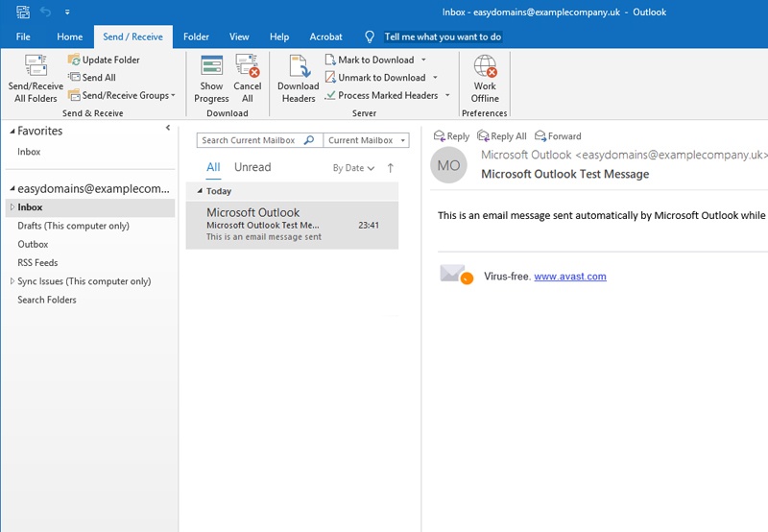Screen dimensions: 768x532
Task: Click Reply All in reading pane
Action: 502,136
